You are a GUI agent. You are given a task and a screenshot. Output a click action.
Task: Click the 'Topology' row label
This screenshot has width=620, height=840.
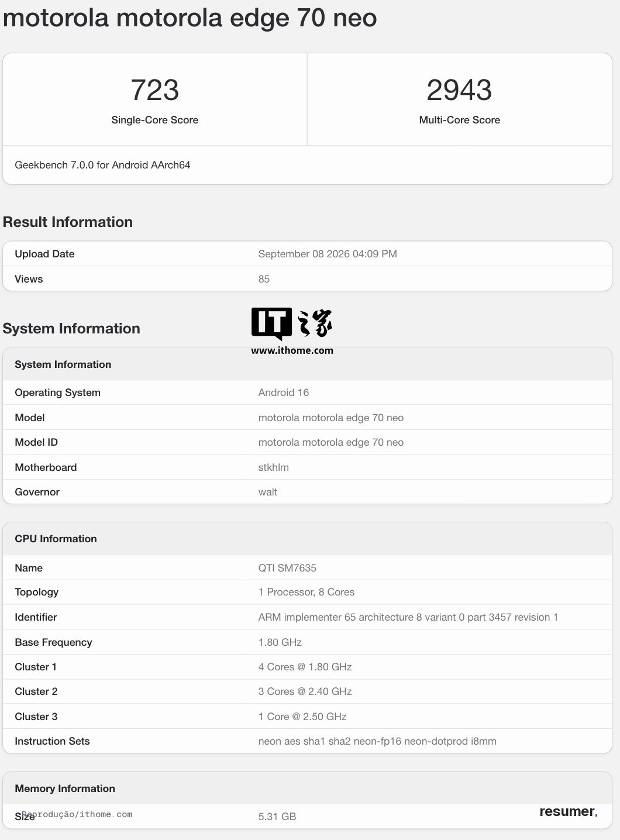click(x=36, y=592)
